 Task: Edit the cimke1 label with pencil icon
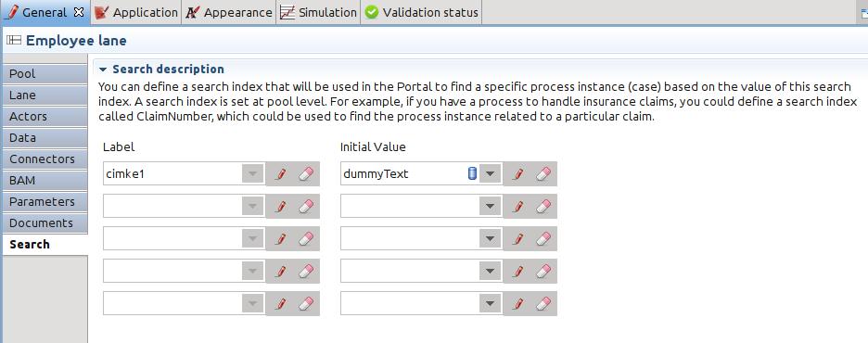click(281, 174)
